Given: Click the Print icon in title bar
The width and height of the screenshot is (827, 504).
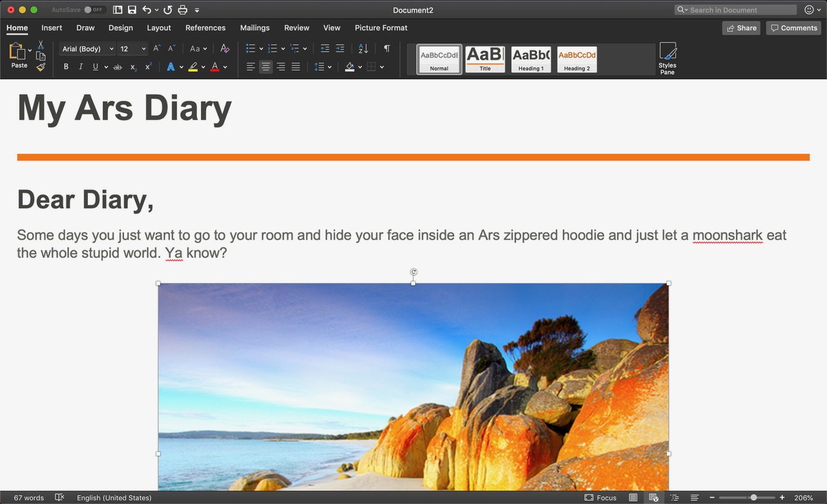Looking at the screenshot, I should point(182,10).
